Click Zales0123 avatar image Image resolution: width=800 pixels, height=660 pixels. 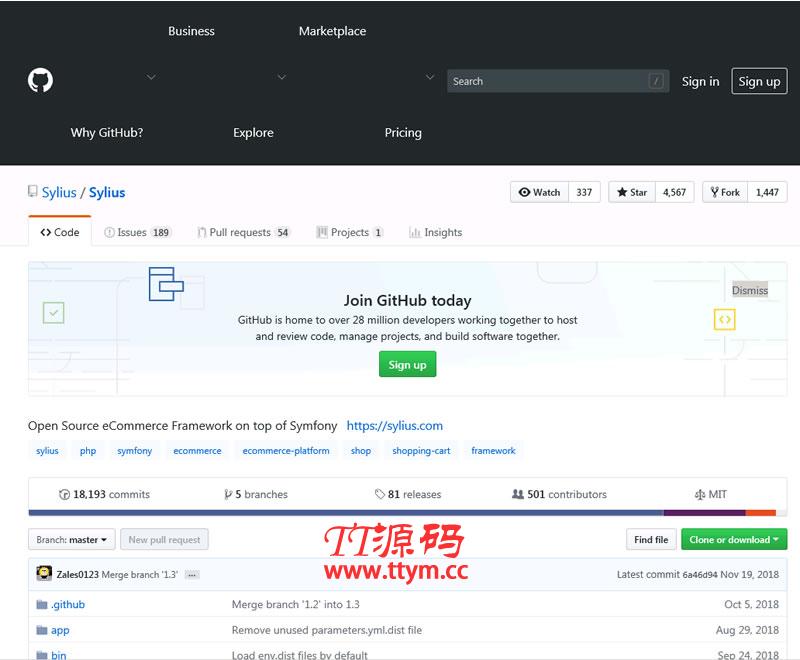pos(44,573)
